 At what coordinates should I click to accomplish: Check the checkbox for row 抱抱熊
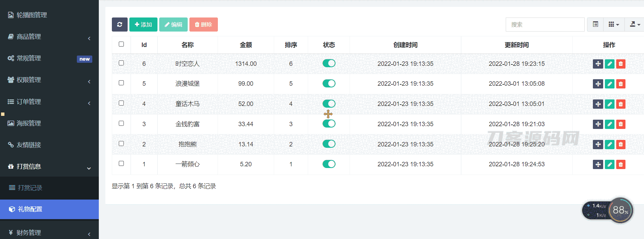pyautogui.click(x=121, y=143)
